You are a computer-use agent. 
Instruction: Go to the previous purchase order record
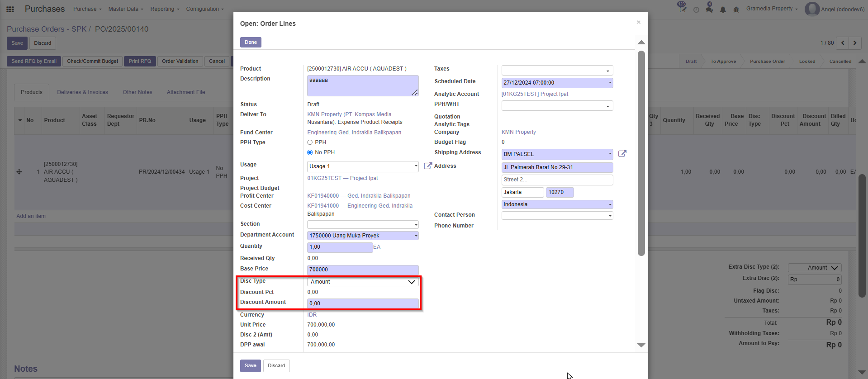coord(843,43)
